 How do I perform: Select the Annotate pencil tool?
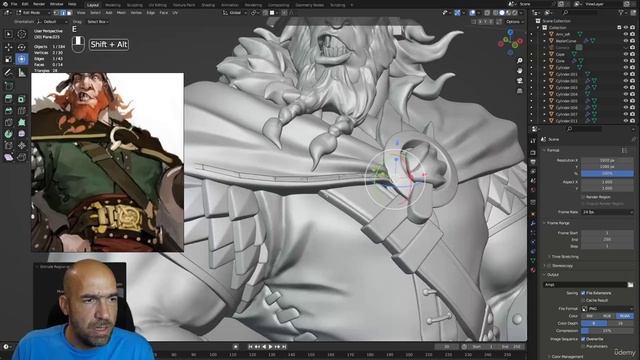(x=9, y=73)
